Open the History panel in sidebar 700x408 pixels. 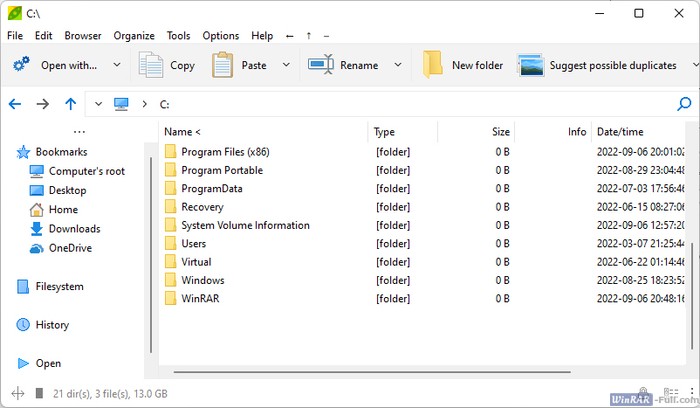(x=52, y=325)
